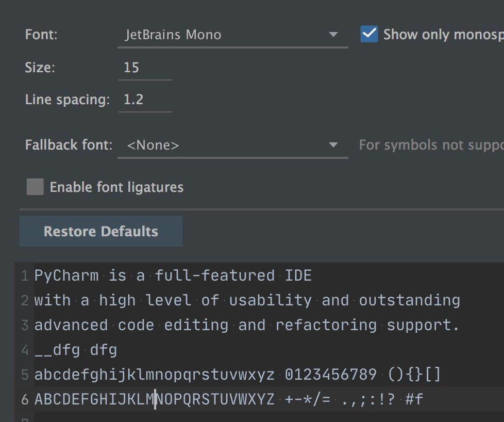504x422 pixels.
Task: Open the Font dropdown showing JetBrains Mono
Action: coord(233,35)
